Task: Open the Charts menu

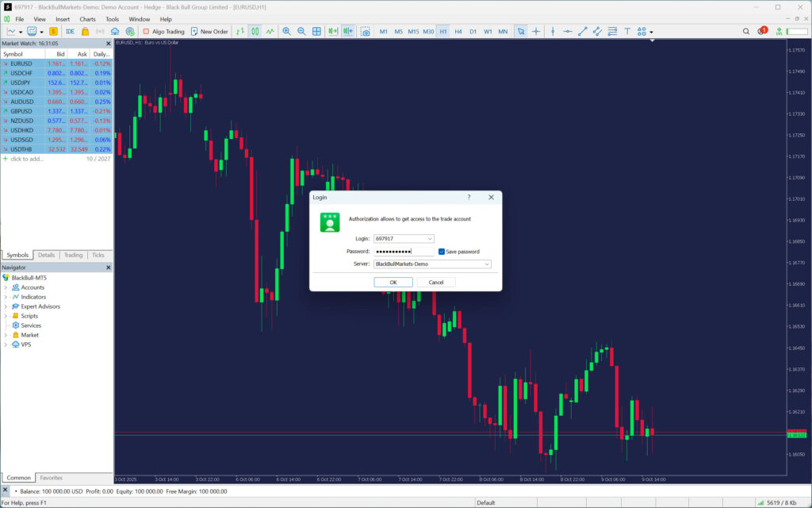Action: (87, 19)
